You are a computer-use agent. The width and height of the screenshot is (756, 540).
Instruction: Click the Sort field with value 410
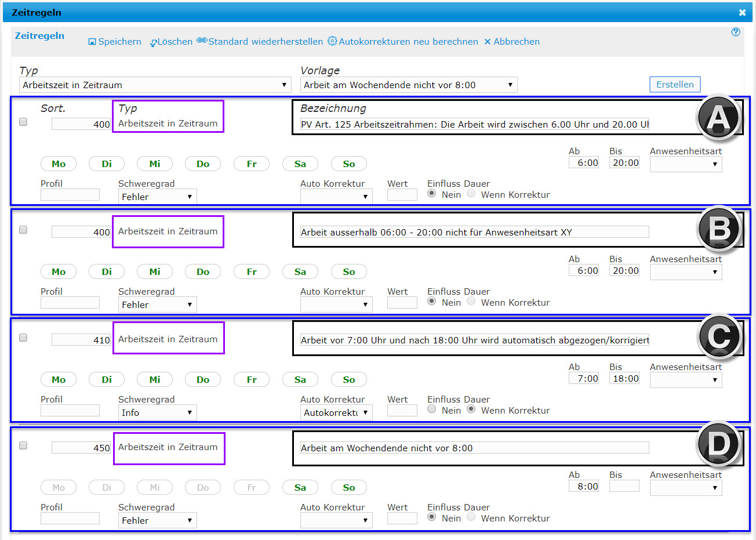[x=81, y=340]
